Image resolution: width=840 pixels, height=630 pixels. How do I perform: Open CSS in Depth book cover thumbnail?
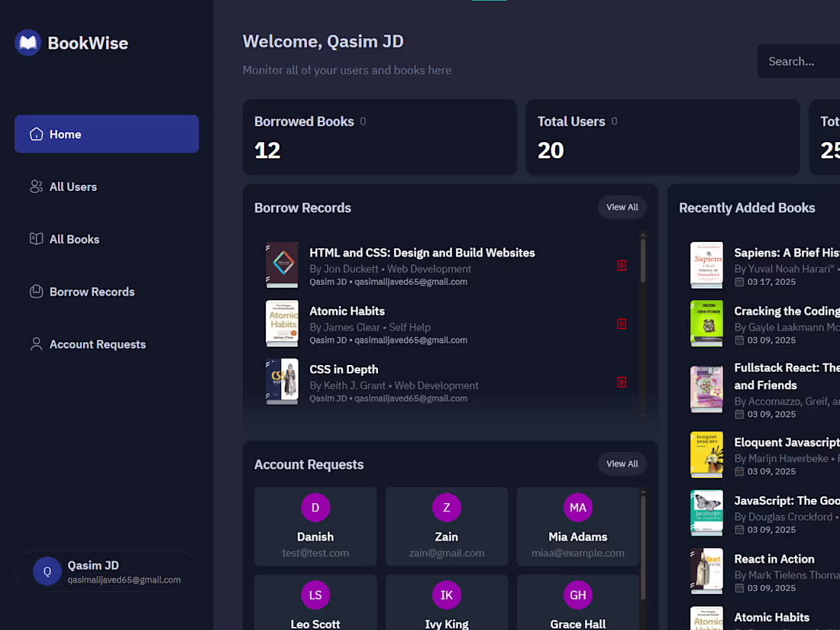[x=282, y=381]
